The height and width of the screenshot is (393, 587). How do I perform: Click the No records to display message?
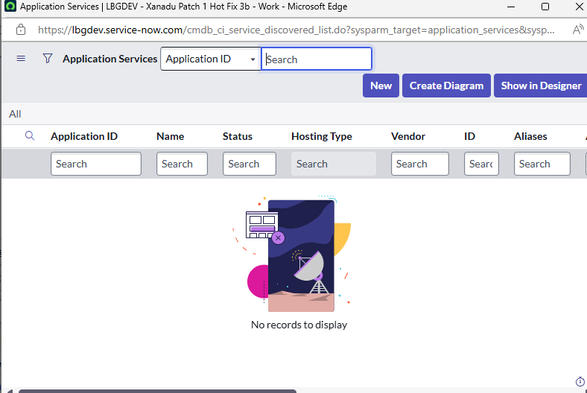coord(299,325)
